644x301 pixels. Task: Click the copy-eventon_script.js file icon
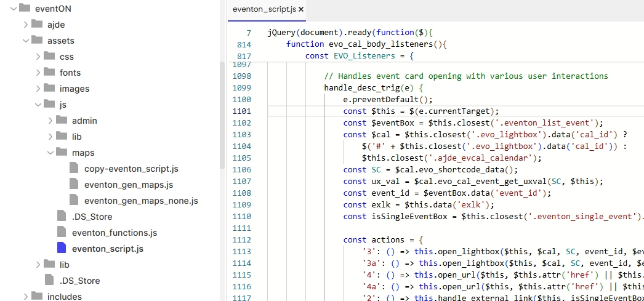click(73, 169)
